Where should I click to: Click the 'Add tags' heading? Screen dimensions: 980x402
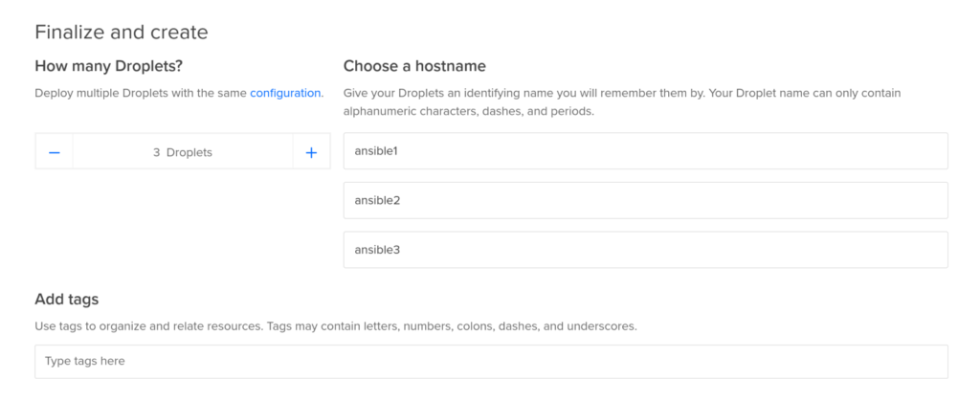coord(67,300)
